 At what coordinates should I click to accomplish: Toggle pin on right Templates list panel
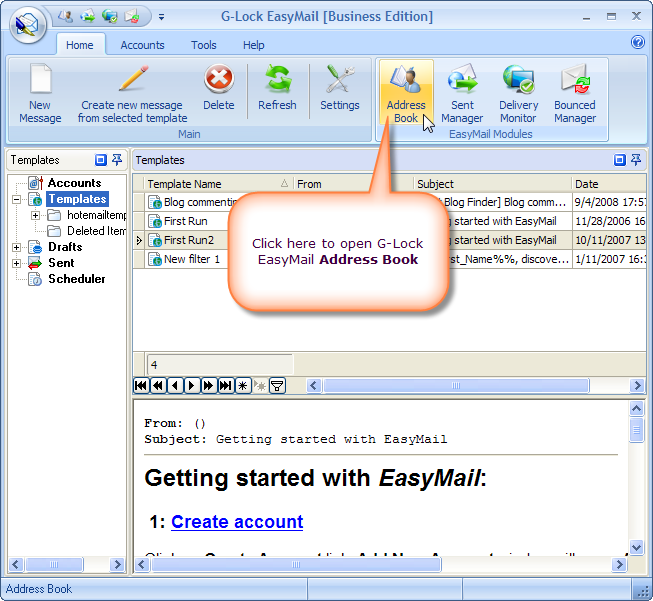636,160
